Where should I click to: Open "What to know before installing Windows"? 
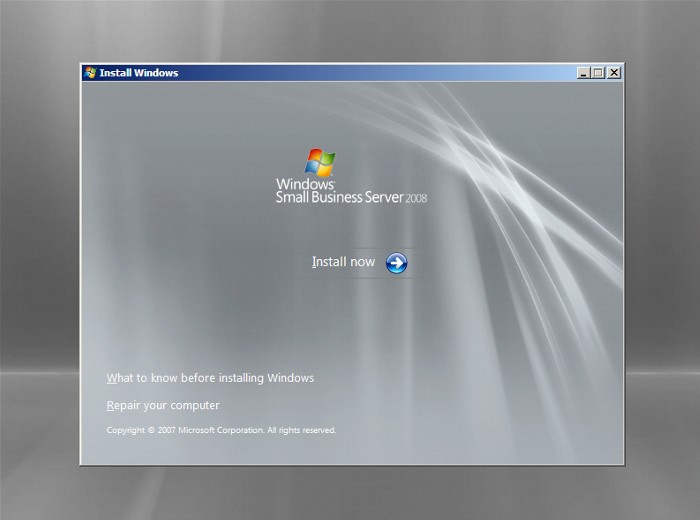tap(210, 378)
